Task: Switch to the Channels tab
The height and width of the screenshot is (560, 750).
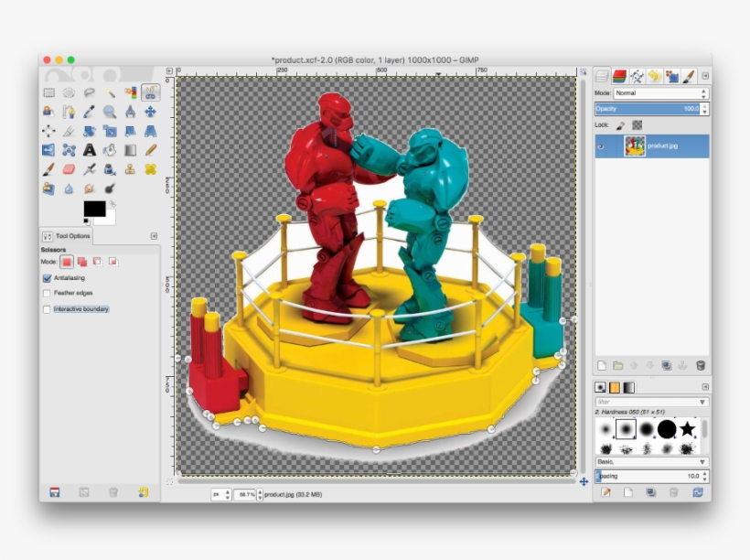Action: (619, 77)
